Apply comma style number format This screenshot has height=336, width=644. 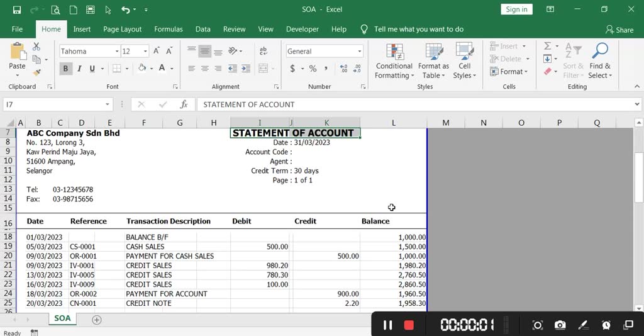click(x=326, y=69)
